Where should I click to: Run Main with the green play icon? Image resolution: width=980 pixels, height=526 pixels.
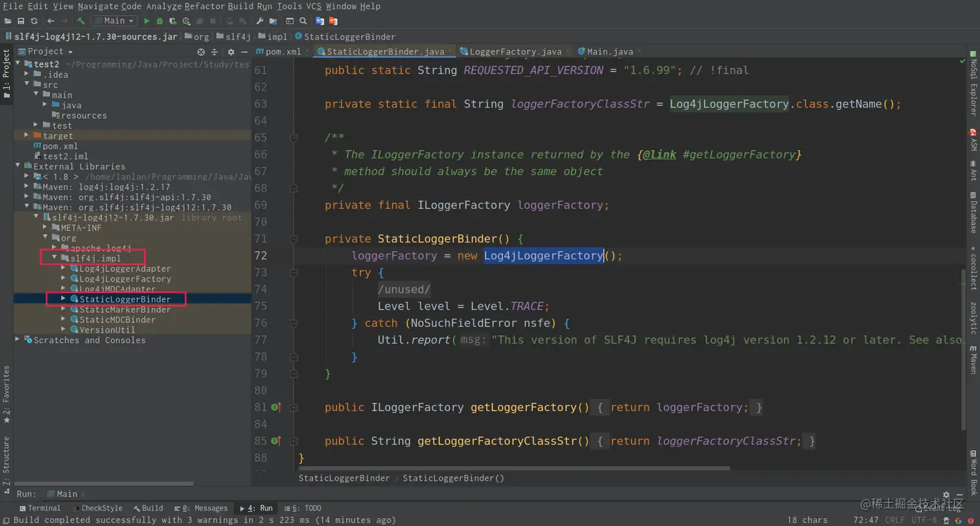pyautogui.click(x=146, y=21)
